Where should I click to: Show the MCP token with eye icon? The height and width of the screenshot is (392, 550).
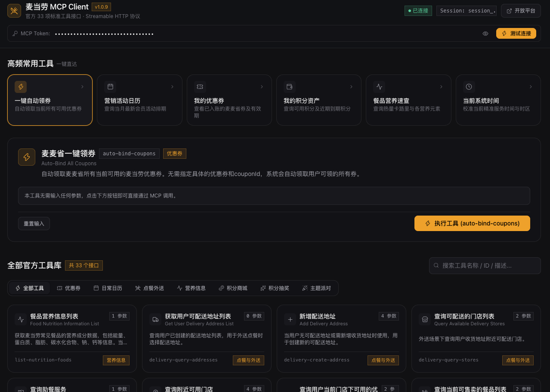point(485,34)
